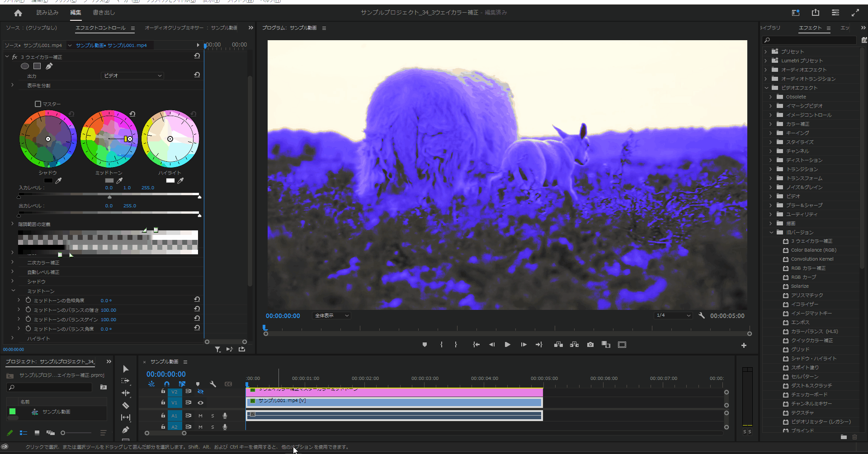Select the Track Select Forward tool
Screen dimensions: 868x454
point(126,381)
